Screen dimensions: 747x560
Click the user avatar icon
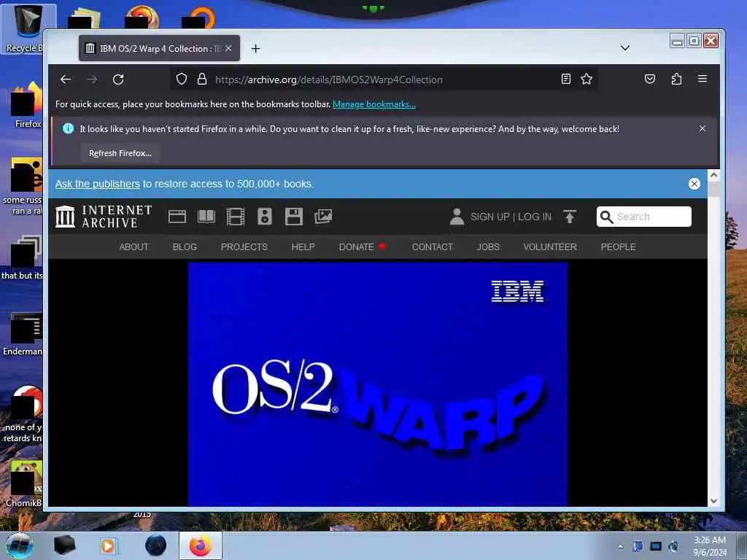click(x=457, y=217)
